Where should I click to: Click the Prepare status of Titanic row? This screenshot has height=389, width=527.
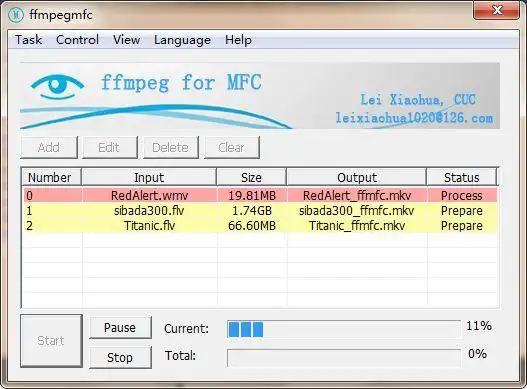[462, 225]
